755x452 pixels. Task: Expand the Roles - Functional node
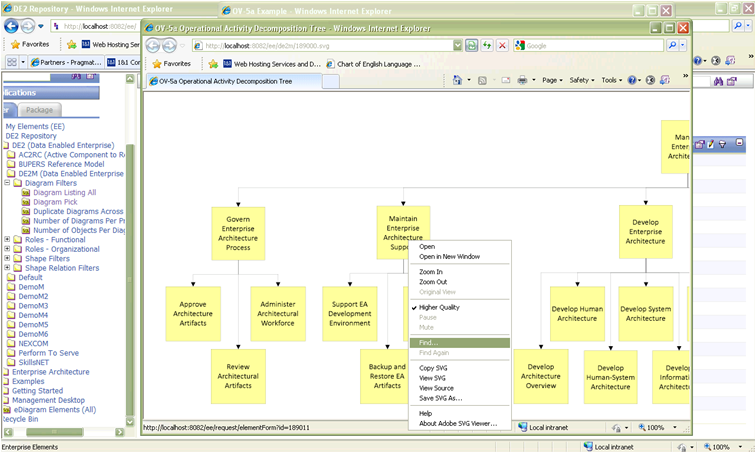[x=7, y=239]
